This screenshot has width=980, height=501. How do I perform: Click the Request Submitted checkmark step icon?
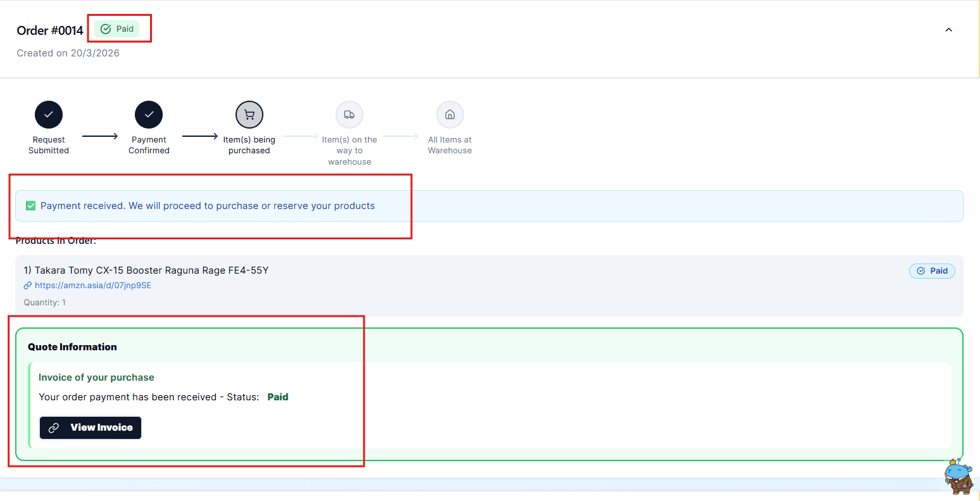49,115
